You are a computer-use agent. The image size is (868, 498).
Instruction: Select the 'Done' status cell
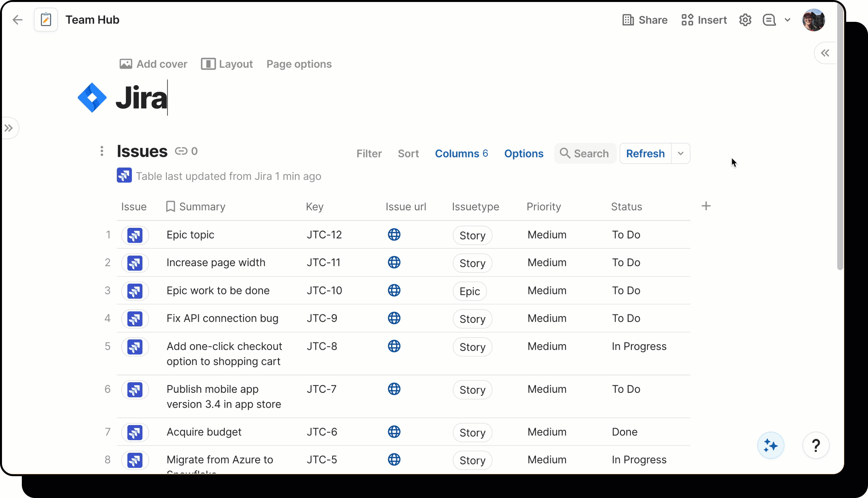point(624,432)
